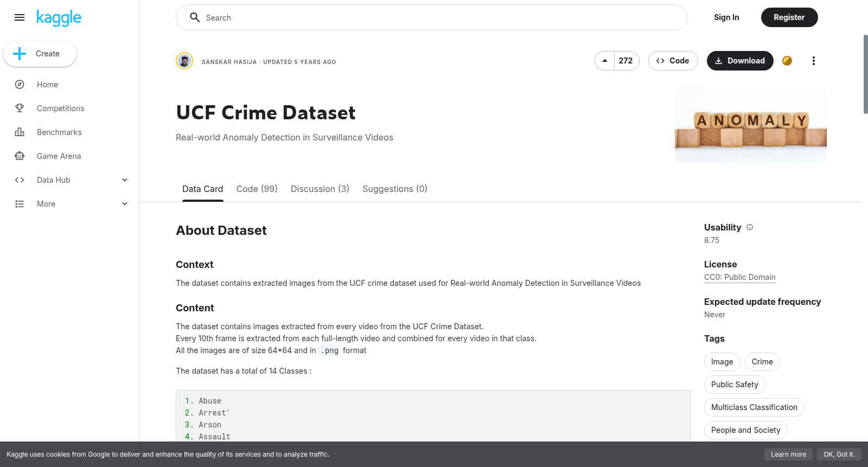Click the search magnifier icon
The height and width of the screenshot is (467, 868).
pyautogui.click(x=195, y=17)
